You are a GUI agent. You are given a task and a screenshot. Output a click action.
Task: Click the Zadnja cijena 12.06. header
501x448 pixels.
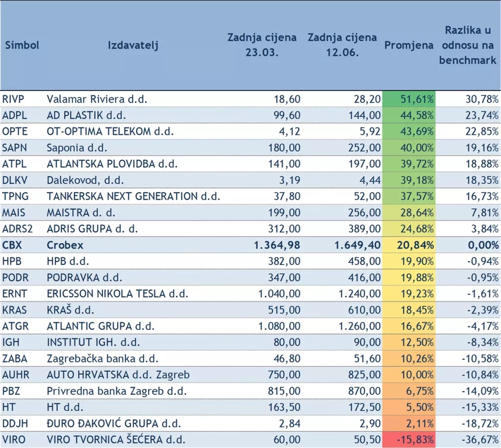coord(342,45)
